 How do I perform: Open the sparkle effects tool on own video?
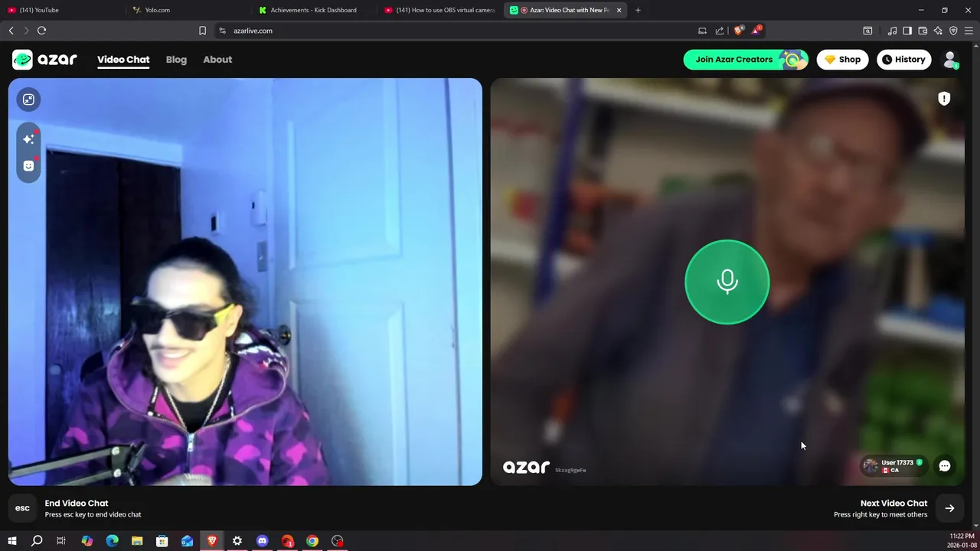click(28, 139)
